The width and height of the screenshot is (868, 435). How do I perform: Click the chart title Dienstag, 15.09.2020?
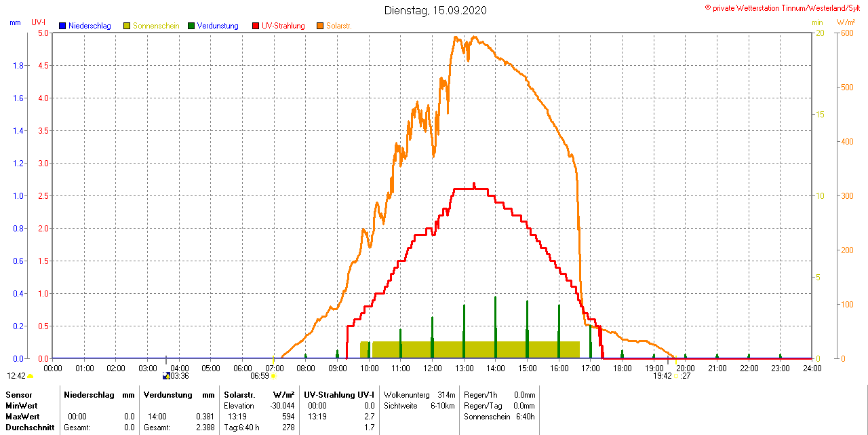point(435,10)
